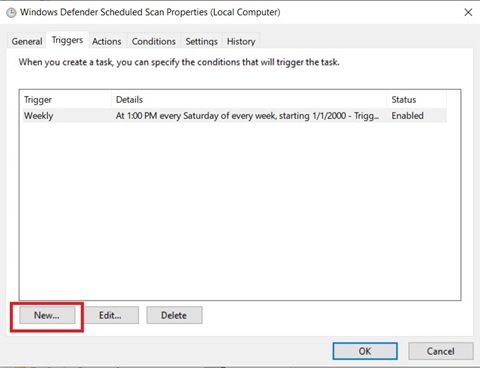Select the Weekly trigger row
480x368 pixels.
coord(234,116)
